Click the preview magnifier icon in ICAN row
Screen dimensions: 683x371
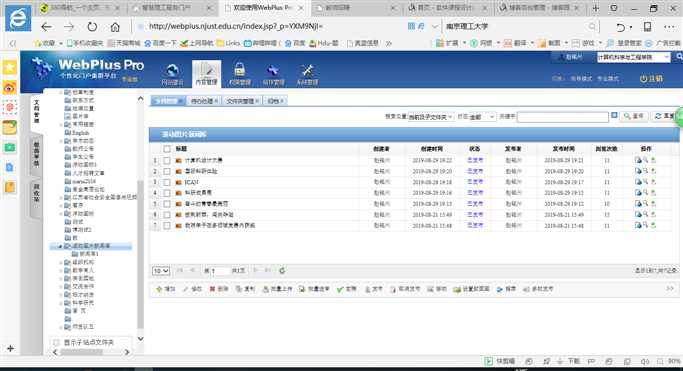(646, 182)
